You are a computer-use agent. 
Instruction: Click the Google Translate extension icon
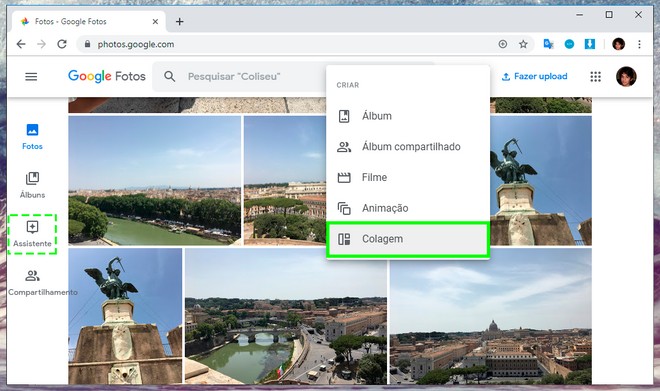point(548,44)
